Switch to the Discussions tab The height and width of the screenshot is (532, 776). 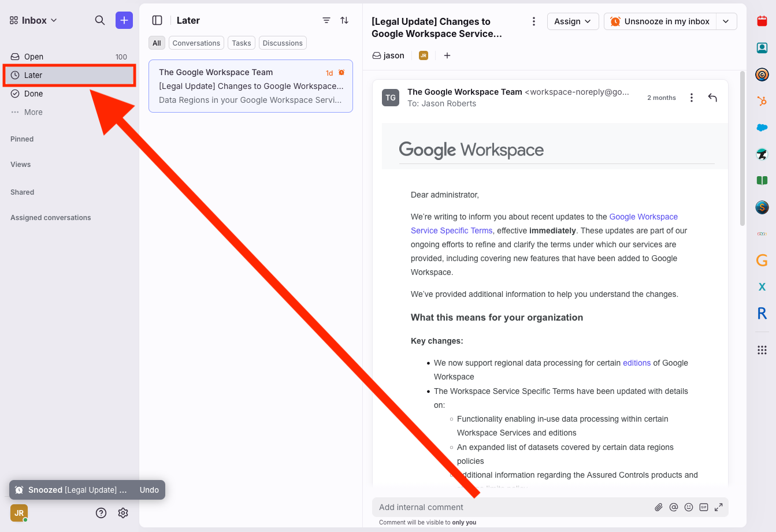pyautogui.click(x=283, y=43)
